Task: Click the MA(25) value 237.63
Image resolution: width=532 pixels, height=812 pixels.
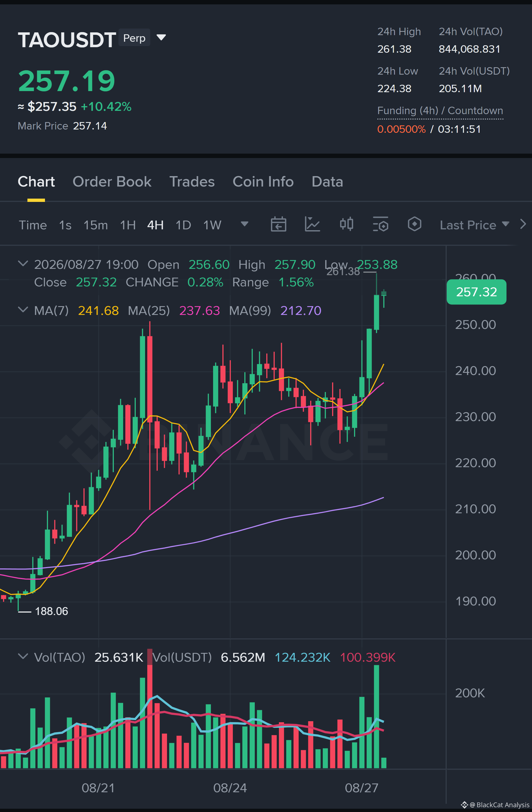Action: coord(200,311)
